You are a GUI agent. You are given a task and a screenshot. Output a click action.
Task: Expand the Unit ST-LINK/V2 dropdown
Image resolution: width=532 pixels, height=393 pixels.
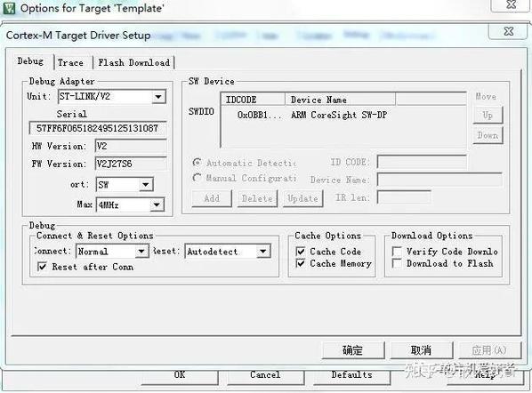[x=158, y=97]
